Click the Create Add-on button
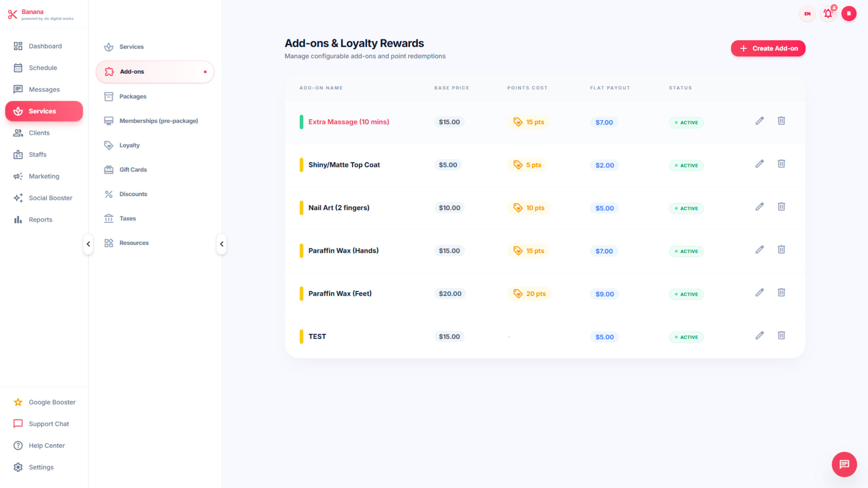 pyautogui.click(x=768, y=48)
